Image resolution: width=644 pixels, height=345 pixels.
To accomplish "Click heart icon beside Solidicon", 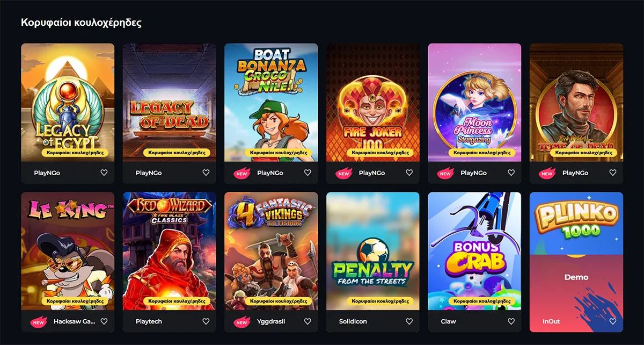I will pos(409,321).
